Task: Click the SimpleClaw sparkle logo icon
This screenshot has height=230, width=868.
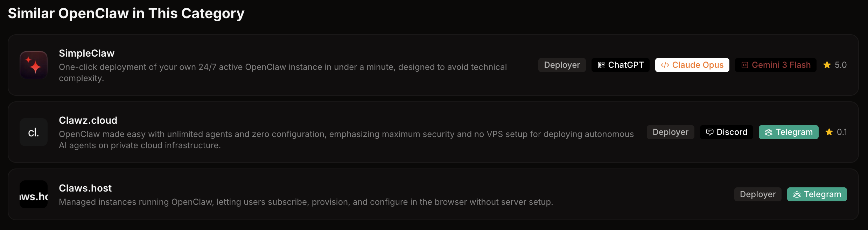Action: click(34, 65)
